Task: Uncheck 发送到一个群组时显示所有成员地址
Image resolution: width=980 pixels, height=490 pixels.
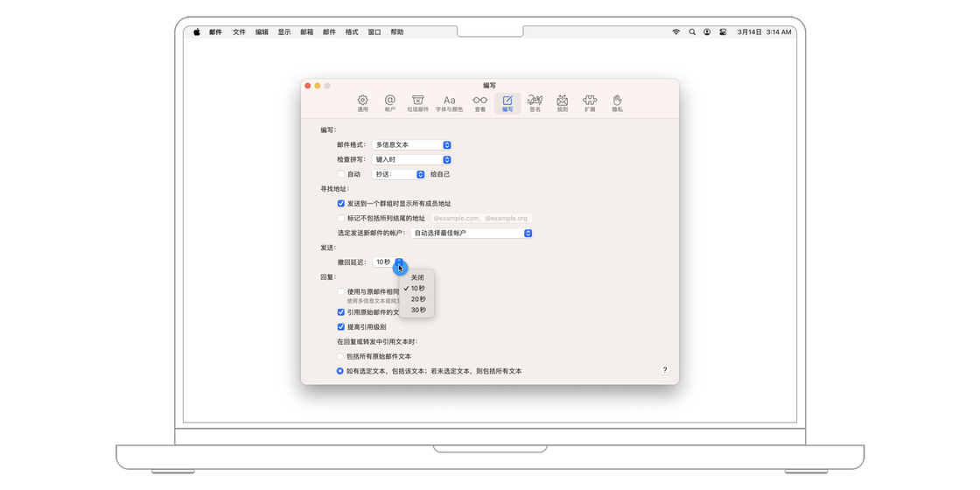Action: pos(340,204)
